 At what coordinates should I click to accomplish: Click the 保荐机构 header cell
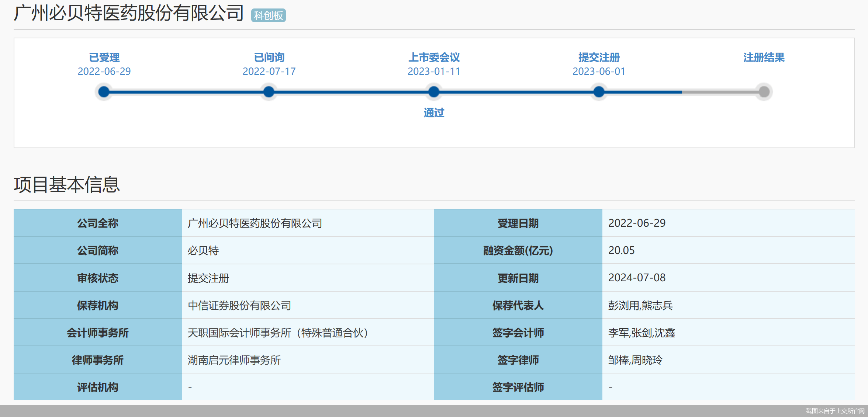pos(98,305)
